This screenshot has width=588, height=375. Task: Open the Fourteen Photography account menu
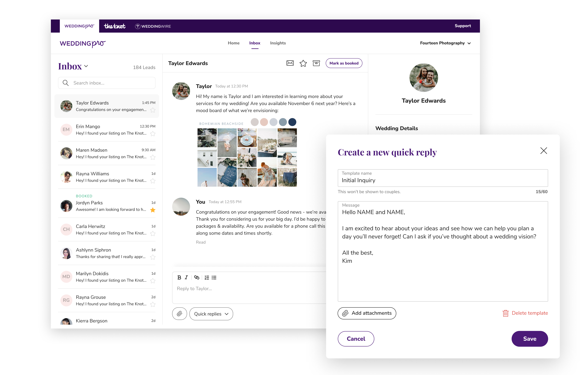(445, 43)
